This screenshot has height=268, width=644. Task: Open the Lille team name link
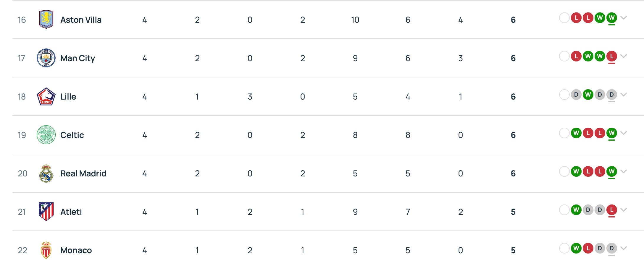point(68,97)
